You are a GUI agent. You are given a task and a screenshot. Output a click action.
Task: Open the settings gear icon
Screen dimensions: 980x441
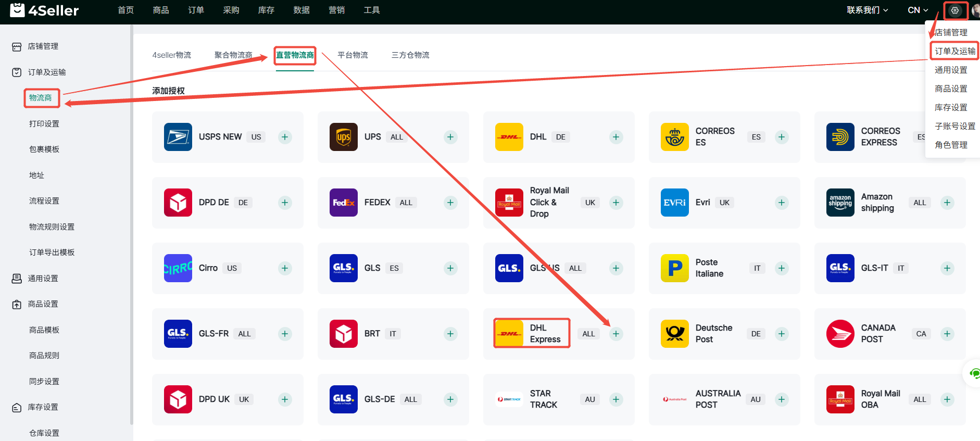pyautogui.click(x=955, y=10)
